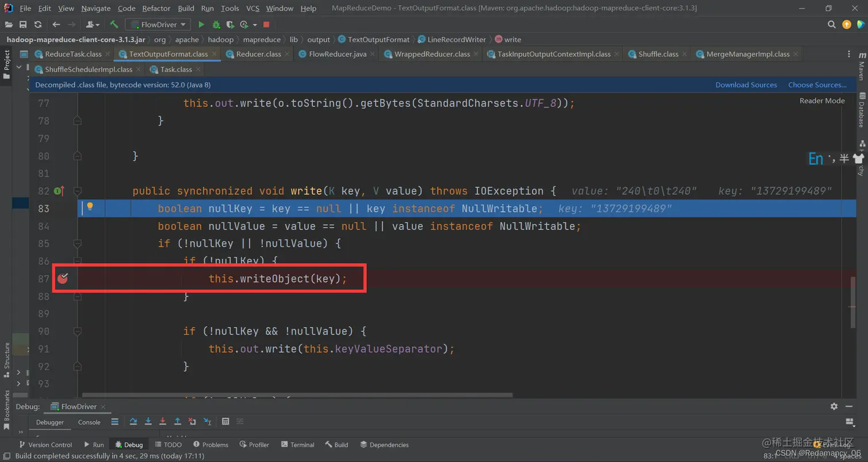The image size is (868, 462).
Task: Open the FlowDriver run configuration dropdown
Action: pos(158,25)
